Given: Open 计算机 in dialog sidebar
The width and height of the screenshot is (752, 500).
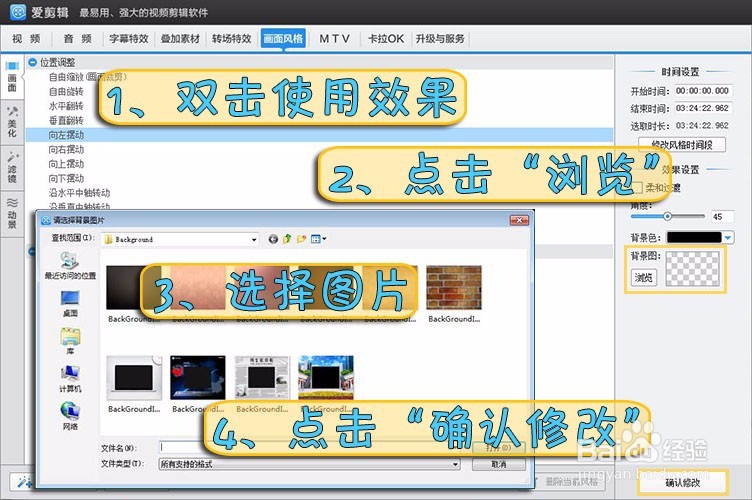Looking at the screenshot, I should 70,379.
